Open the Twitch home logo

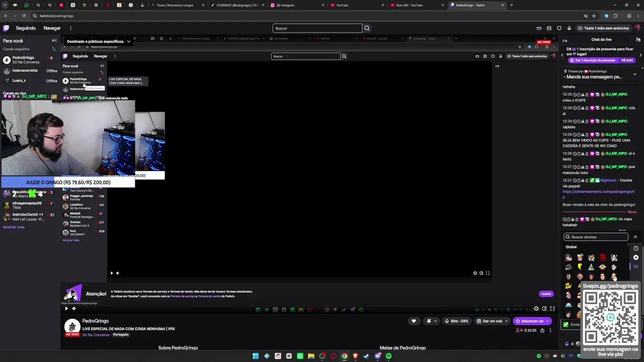6,28
